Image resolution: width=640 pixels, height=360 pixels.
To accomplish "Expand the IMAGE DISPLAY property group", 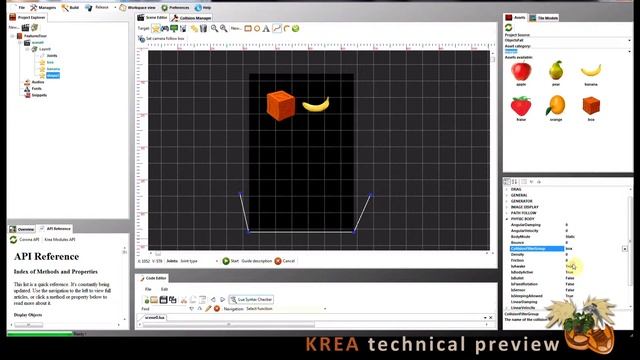I will (507, 207).
